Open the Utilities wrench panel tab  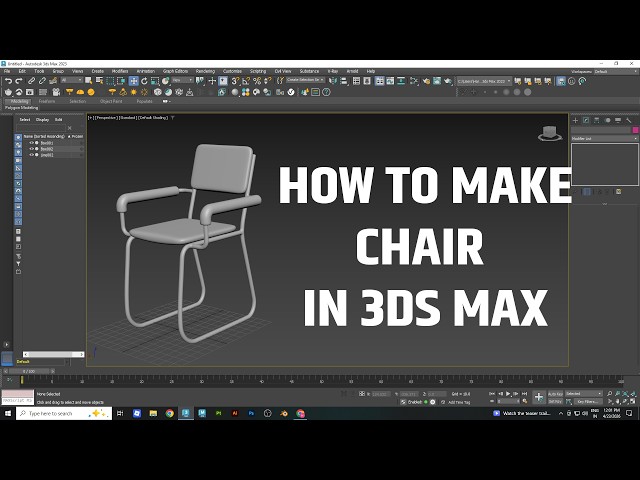click(629, 120)
